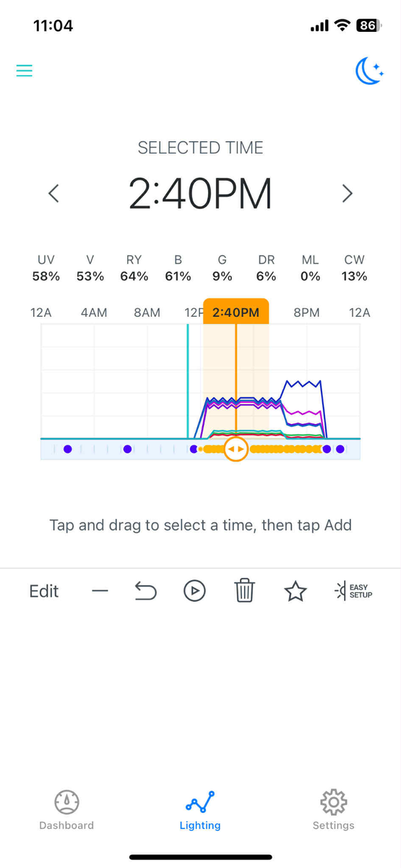
Task: Select the first purple timeline point
Action: [x=67, y=449]
